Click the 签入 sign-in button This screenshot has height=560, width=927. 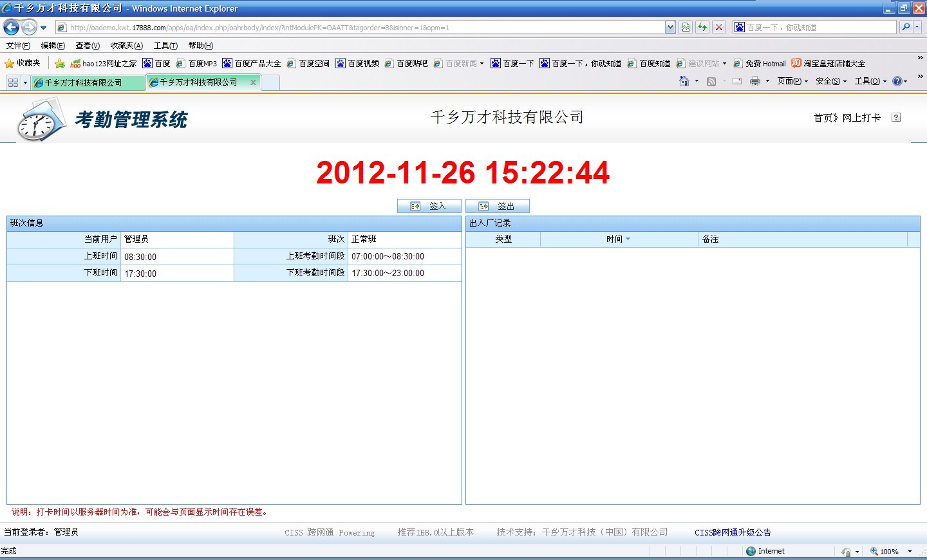[429, 206]
